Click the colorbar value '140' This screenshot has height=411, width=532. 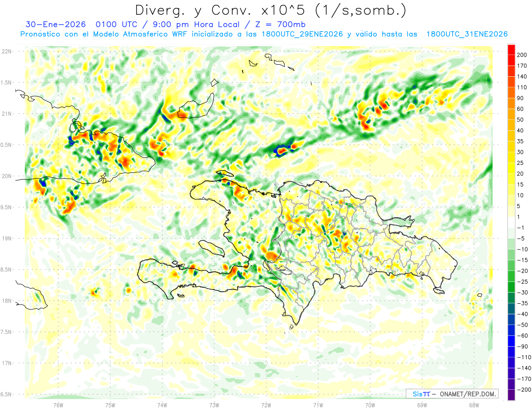[x=522, y=77]
